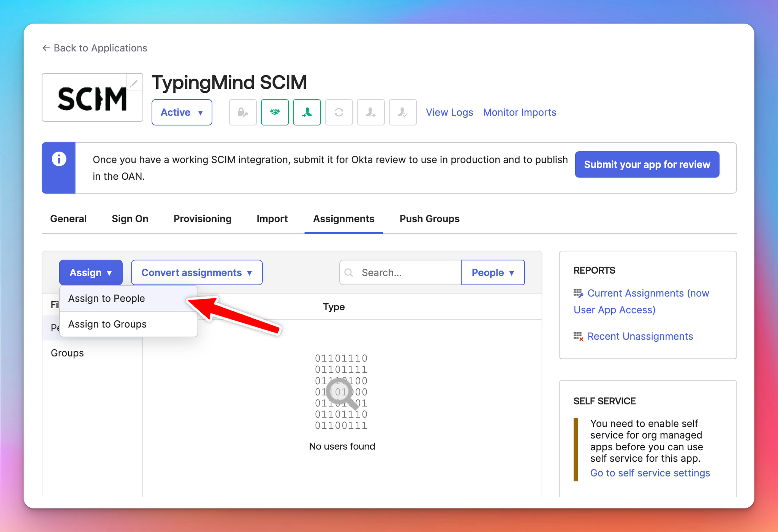Click the magnifier icon in search box

(x=349, y=272)
